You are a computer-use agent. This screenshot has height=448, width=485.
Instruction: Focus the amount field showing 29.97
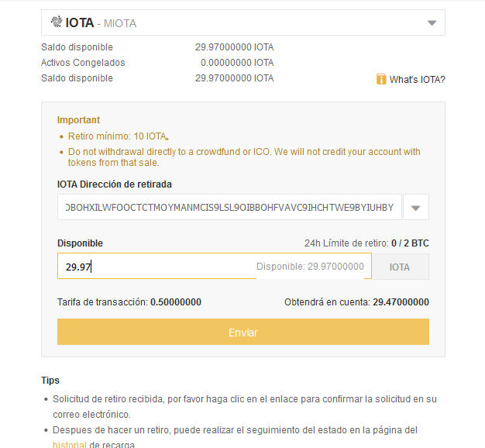tap(155, 267)
